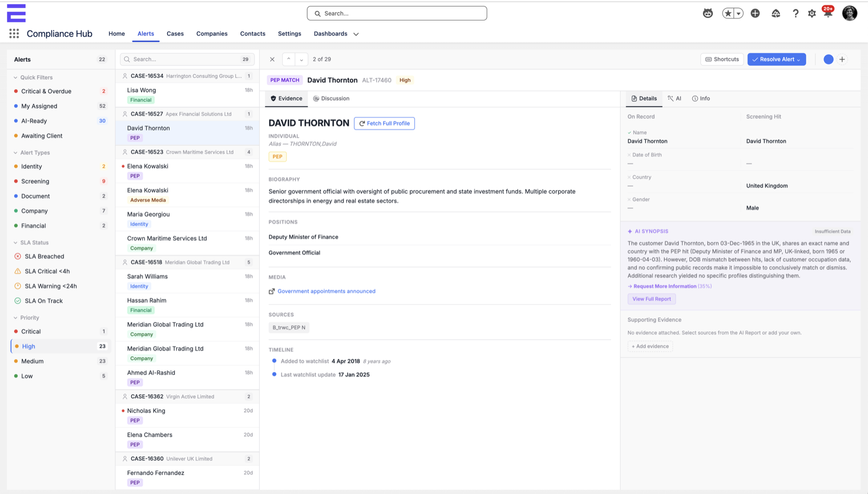Open CASE-16534 Harrington Consulting group header

pos(187,76)
